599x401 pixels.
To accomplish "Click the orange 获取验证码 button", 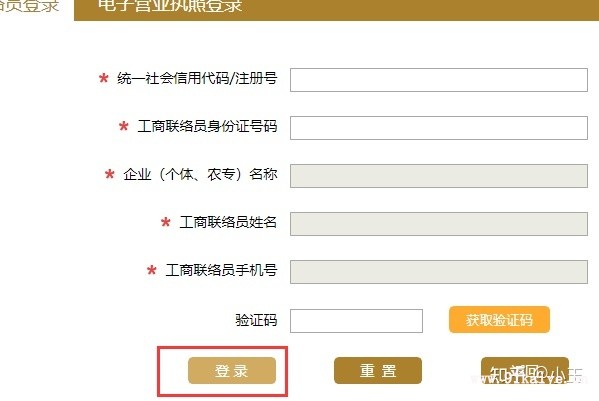I will 499,320.
